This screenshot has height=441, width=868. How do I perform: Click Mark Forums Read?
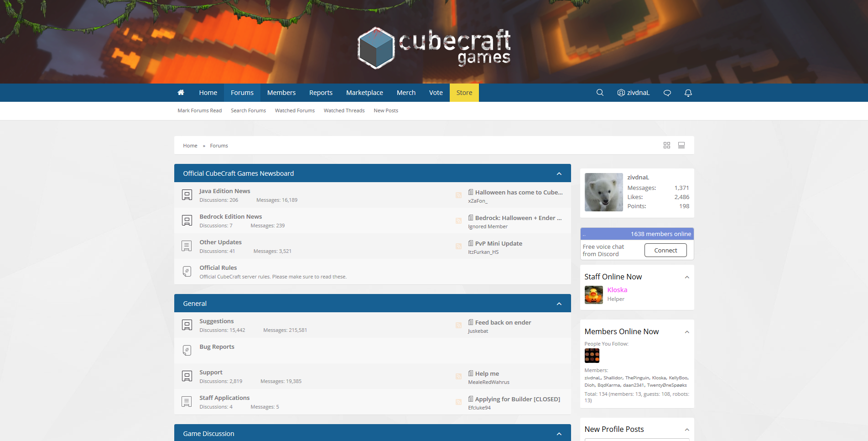pyautogui.click(x=200, y=110)
